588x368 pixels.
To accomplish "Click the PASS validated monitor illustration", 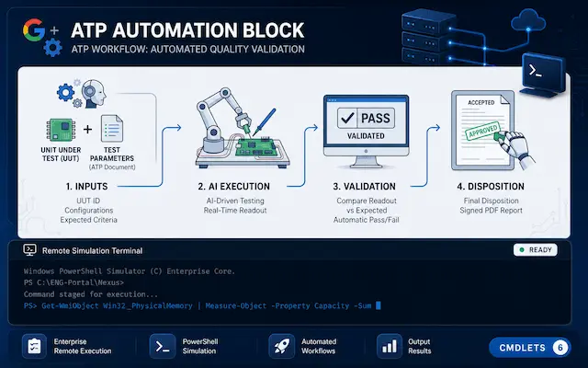I will pos(366,131).
